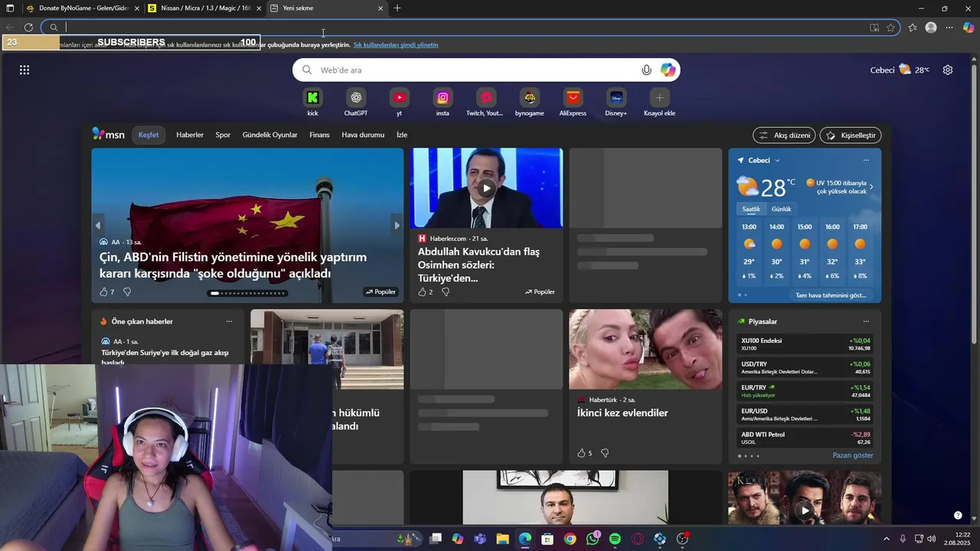Switch to the Donate ByNoGame tab
Viewport: 980px width, 551px height.
click(83, 8)
